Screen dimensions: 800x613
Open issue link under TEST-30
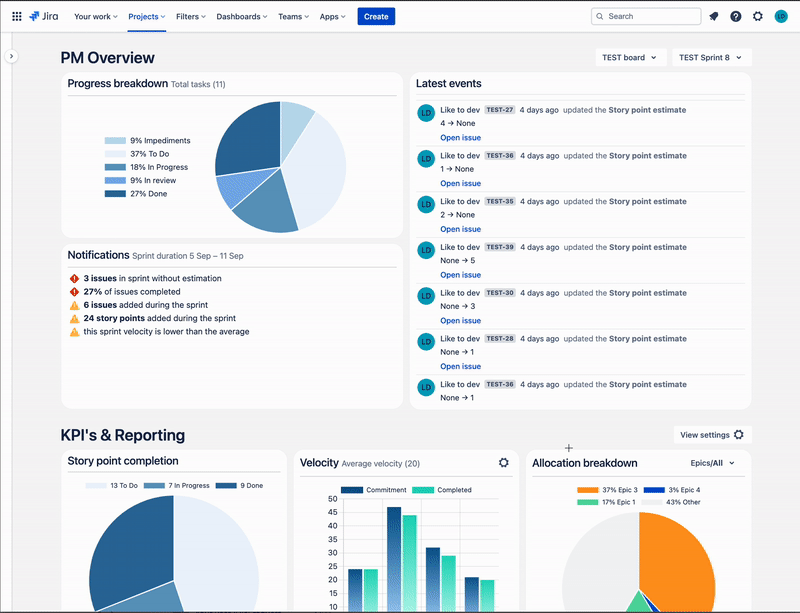click(x=460, y=321)
